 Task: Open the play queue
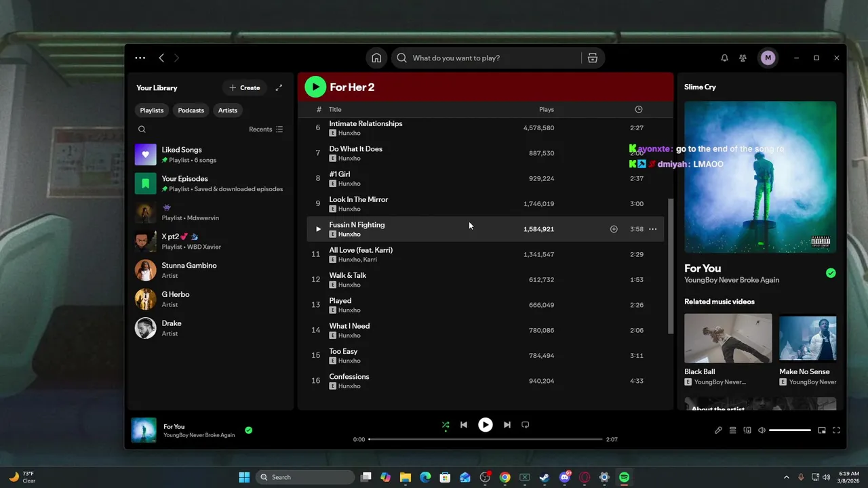point(733,430)
